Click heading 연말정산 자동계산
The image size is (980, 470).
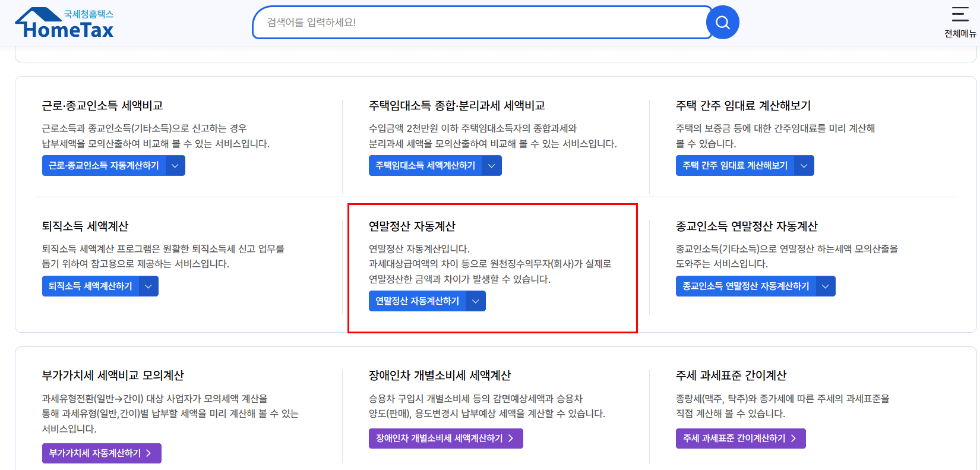[x=412, y=226]
